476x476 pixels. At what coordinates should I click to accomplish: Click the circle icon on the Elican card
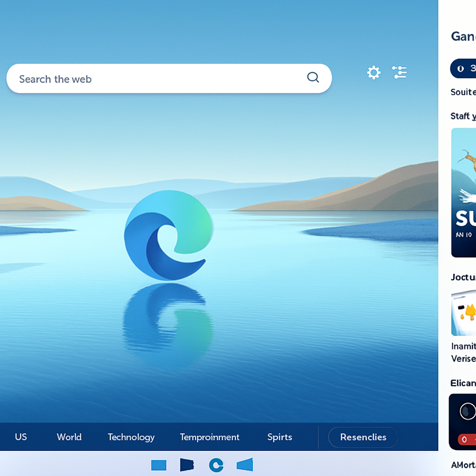(468, 411)
